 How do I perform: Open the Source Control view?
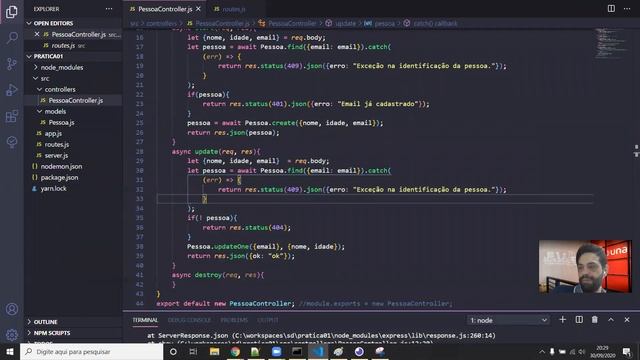(12, 64)
